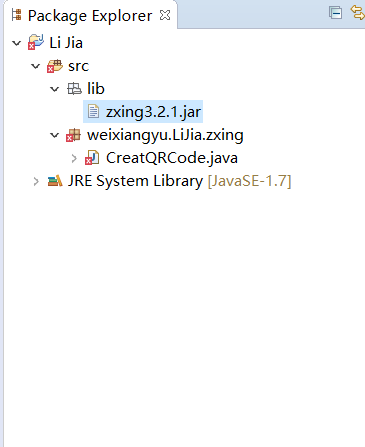Collapse the weixiangyu.LiJia.zxing package node
Screen dimensions: 365x447
(54, 135)
